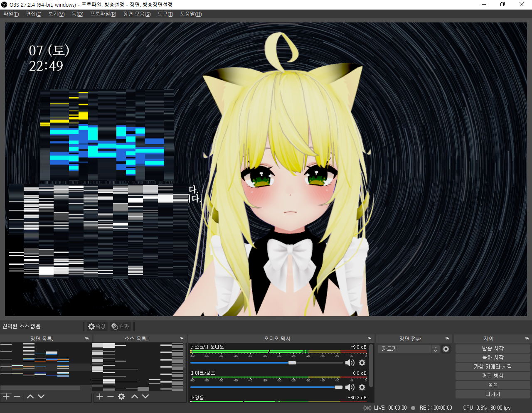Click the -9.0 dB level readout
Screen dimensions: 532x413
point(358,347)
